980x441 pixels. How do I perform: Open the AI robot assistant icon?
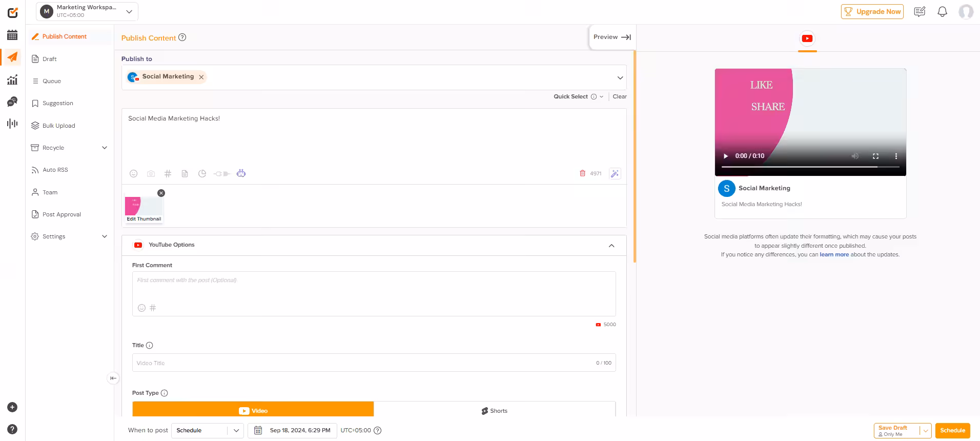(241, 173)
